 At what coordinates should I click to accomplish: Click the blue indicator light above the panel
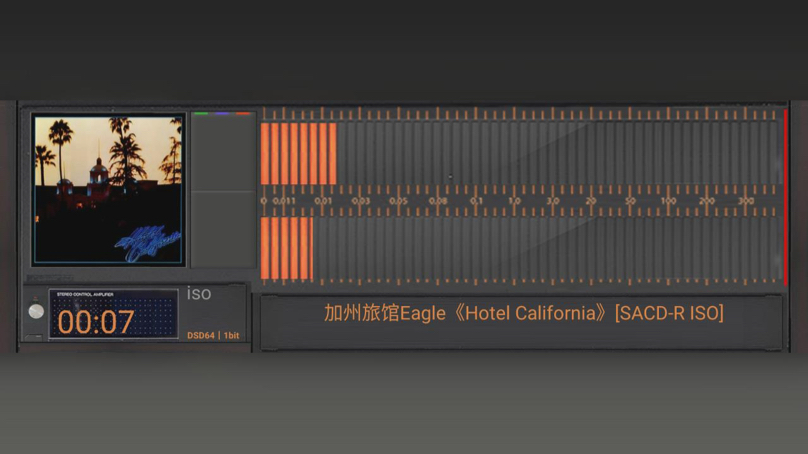coord(222,114)
